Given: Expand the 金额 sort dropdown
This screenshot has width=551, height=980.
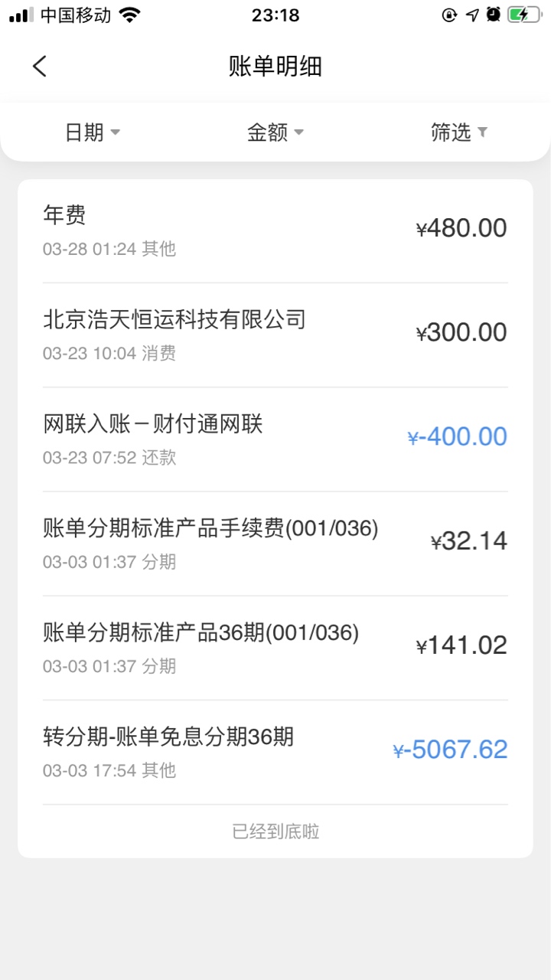Looking at the screenshot, I should pos(275,132).
